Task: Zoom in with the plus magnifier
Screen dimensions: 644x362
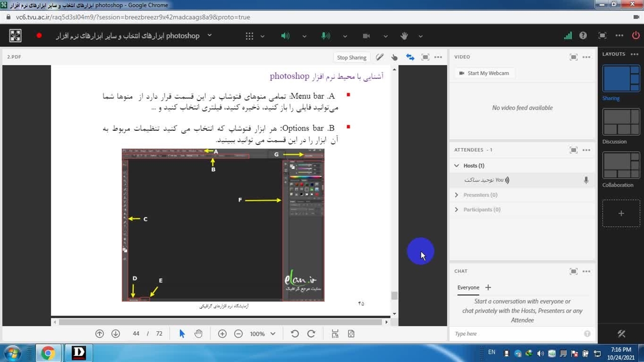Action: pyautogui.click(x=222, y=334)
